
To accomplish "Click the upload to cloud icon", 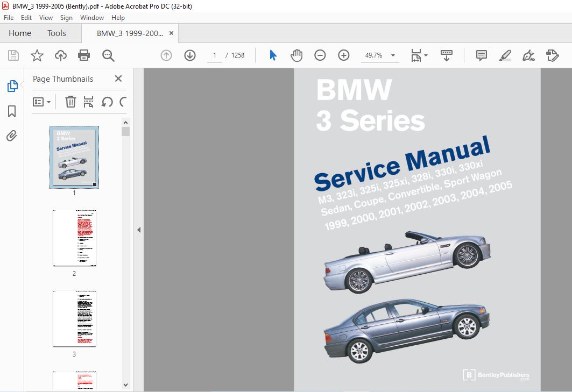I will pyautogui.click(x=61, y=55).
